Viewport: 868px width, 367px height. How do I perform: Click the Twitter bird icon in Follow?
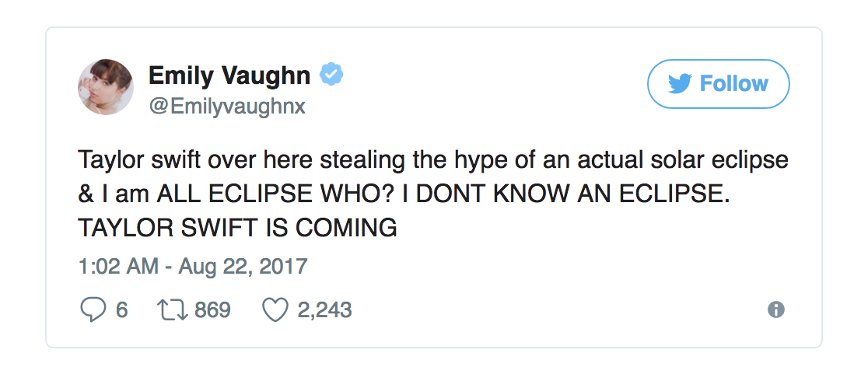680,84
